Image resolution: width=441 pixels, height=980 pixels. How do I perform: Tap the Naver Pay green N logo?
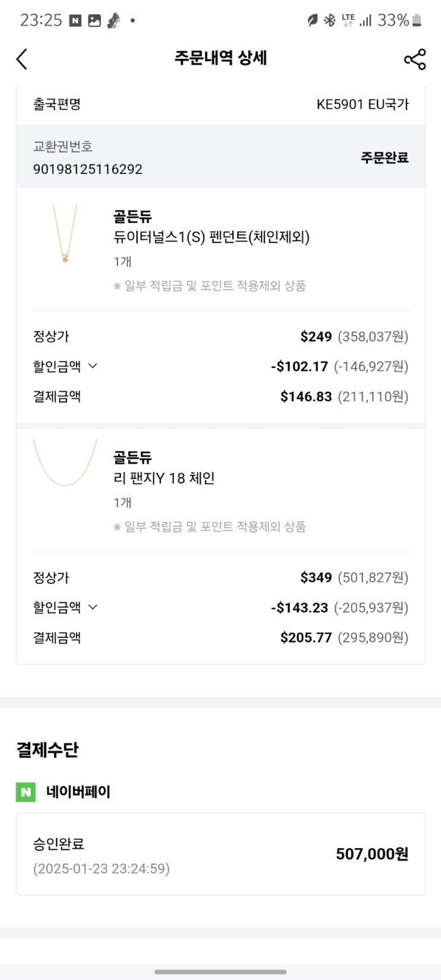(x=26, y=792)
